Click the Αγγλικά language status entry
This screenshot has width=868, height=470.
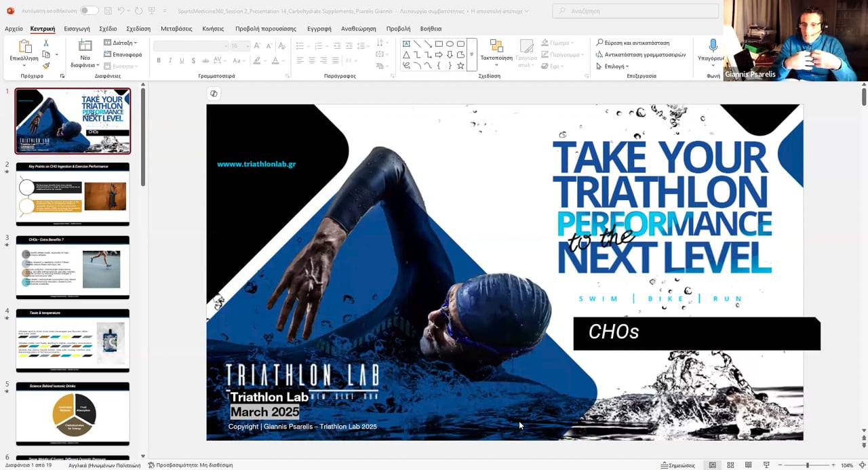[104, 465]
